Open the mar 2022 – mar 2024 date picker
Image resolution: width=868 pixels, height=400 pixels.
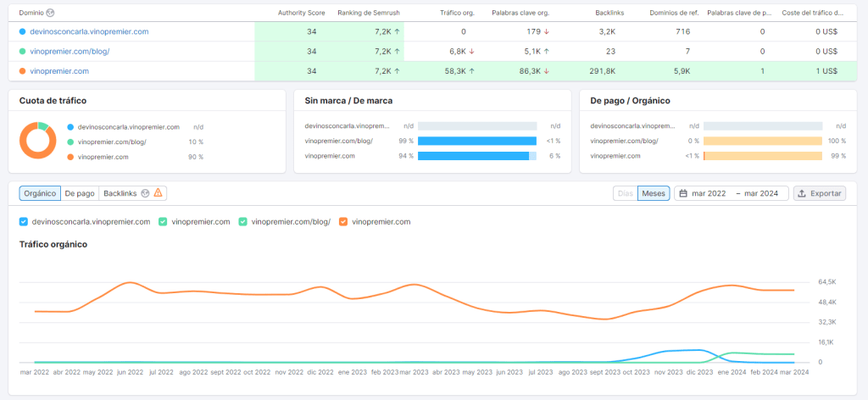(731, 193)
